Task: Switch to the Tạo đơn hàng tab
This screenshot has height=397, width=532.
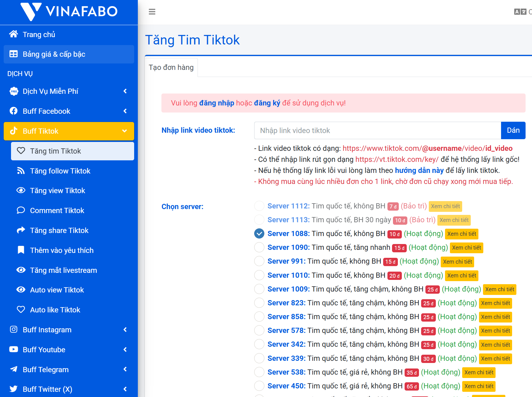Action: 171,67
